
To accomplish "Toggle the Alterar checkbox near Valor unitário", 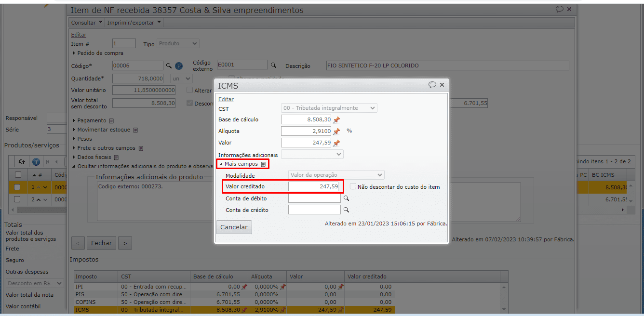I will coord(189,90).
